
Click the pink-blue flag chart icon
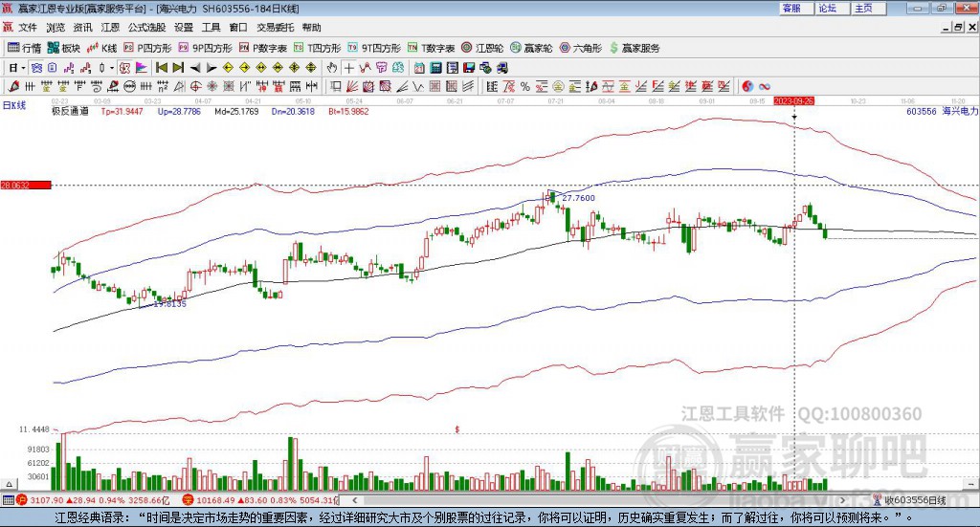click(142, 68)
